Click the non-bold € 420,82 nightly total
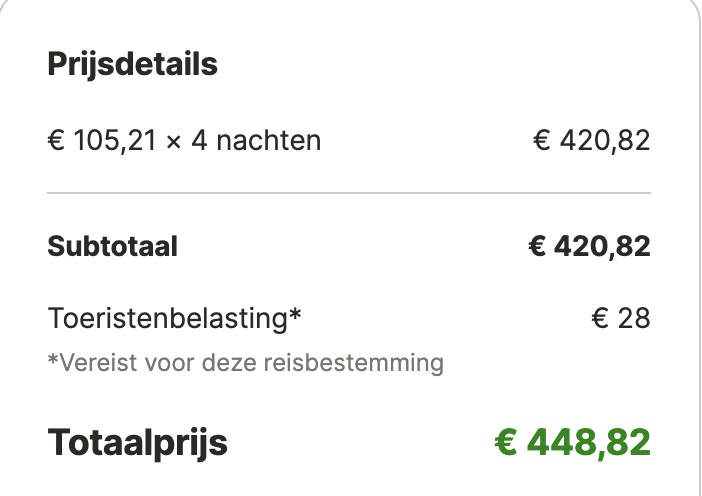 (x=591, y=141)
